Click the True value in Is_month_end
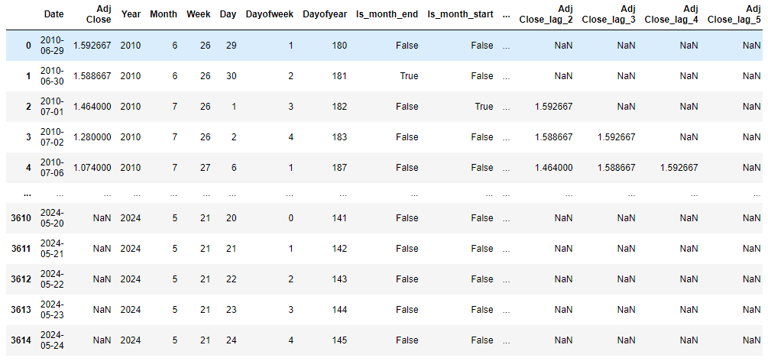 coord(409,76)
